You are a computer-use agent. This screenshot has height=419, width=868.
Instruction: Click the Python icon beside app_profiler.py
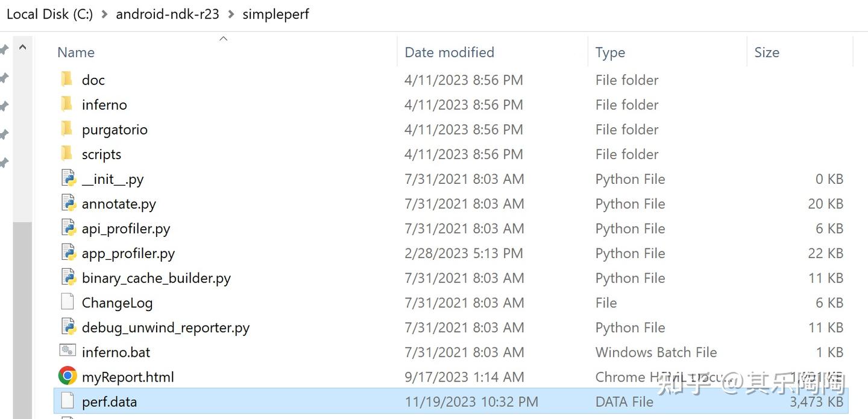pyautogui.click(x=68, y=253)
